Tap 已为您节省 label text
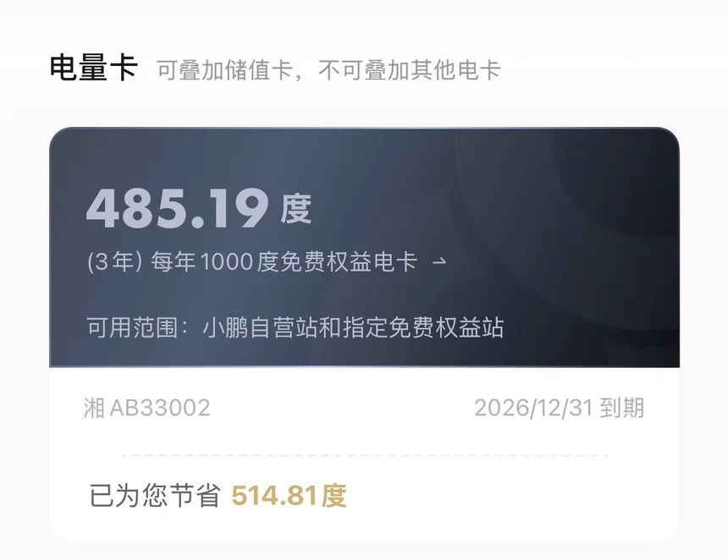The height and width of the screenshot is (560, 728). click(x=155, y=496)
